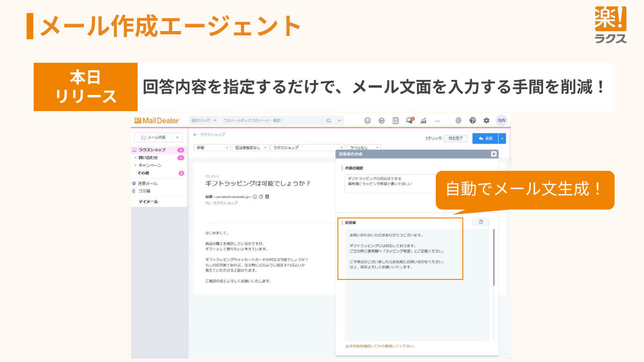Click the @ mention icon in the toolbar
644x362 pixels.
click(458, 121)
